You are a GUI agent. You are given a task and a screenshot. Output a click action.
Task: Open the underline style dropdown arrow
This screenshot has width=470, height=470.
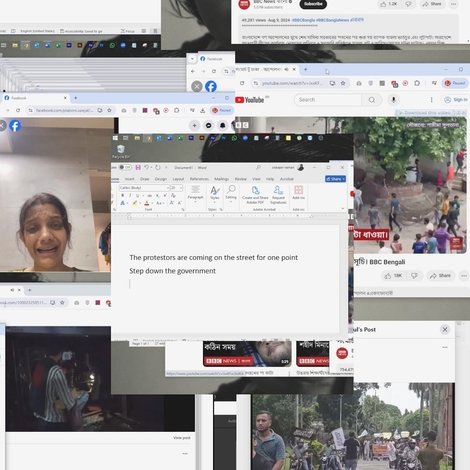click(142, 195)
